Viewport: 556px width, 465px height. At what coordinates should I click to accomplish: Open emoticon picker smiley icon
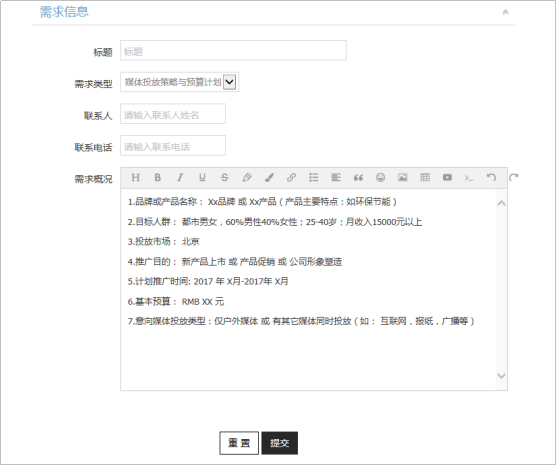(380, 177)
